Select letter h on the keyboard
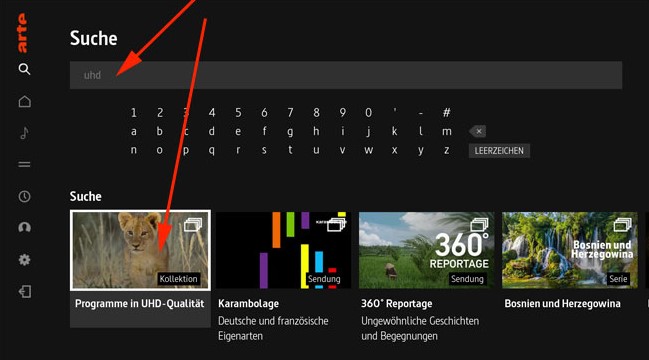 pyautogui.click(x=316, y=131)
